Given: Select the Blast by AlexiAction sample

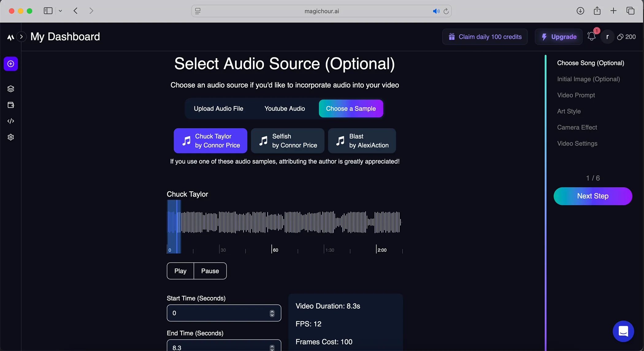Looking at the screenshot, I should pyautogui.click(x=362, y=141).
